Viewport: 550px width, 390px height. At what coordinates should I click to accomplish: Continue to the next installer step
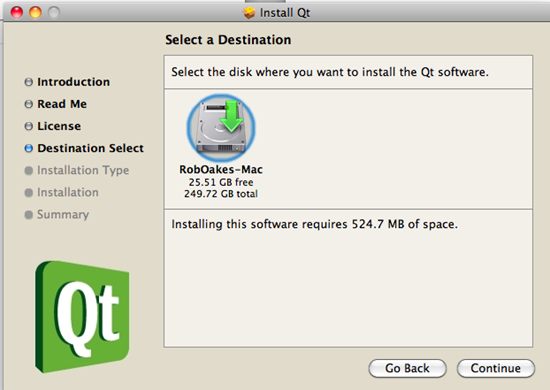pos(496,368)
